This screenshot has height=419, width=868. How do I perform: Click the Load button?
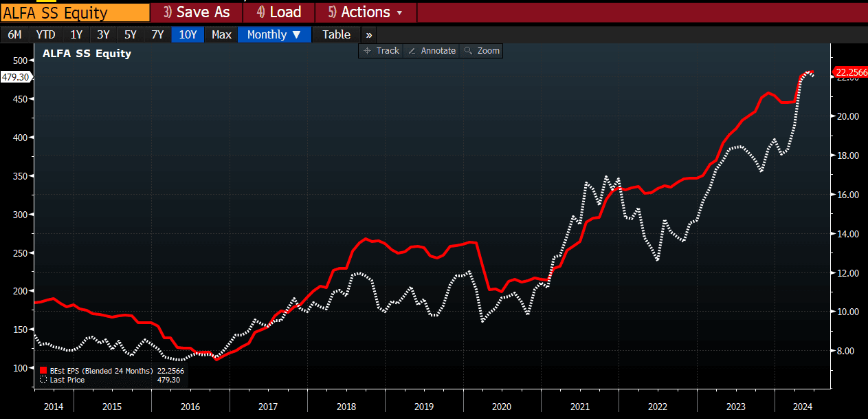pos(279,12)
